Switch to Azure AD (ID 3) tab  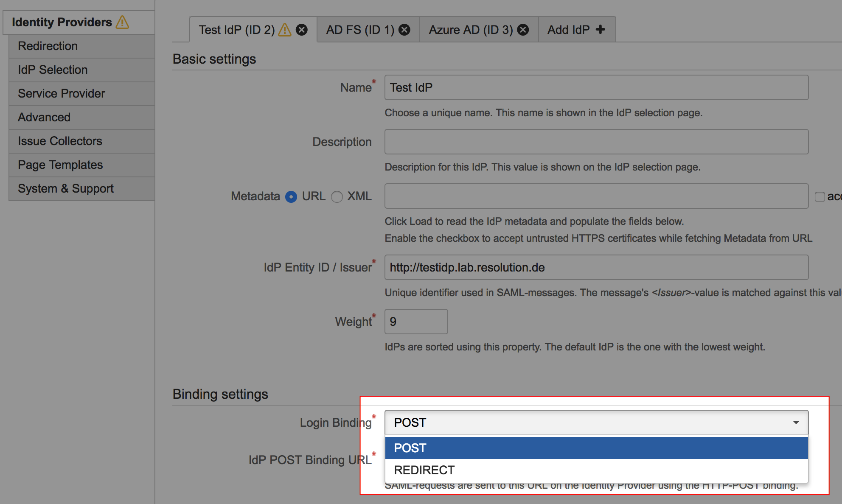[470, 30]
